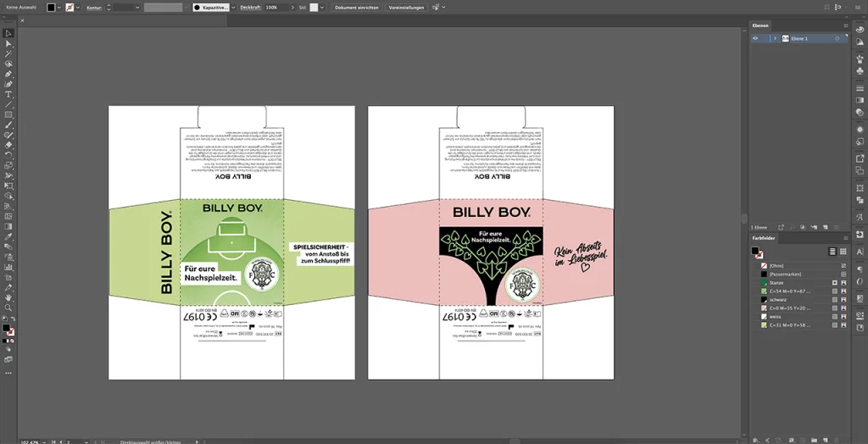Screen dimensions: 868x444
Task: Select the Eraser tool
Action: (x=8, y=145)
